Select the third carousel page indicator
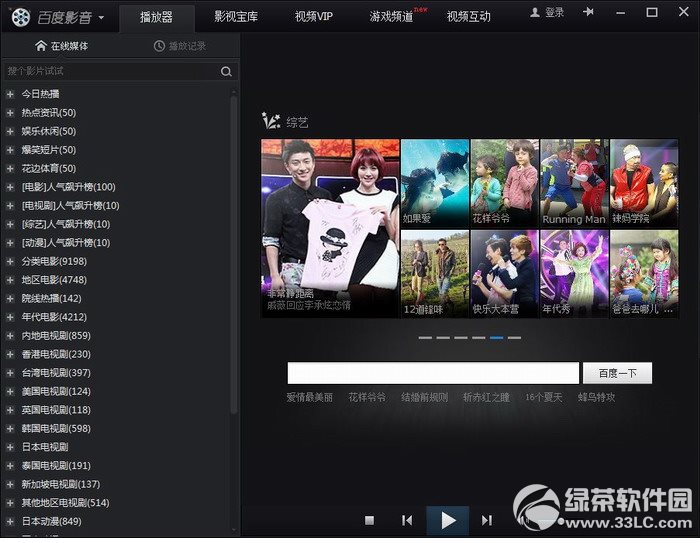Viewport: 700px width, 543px height. click(461, 338)
